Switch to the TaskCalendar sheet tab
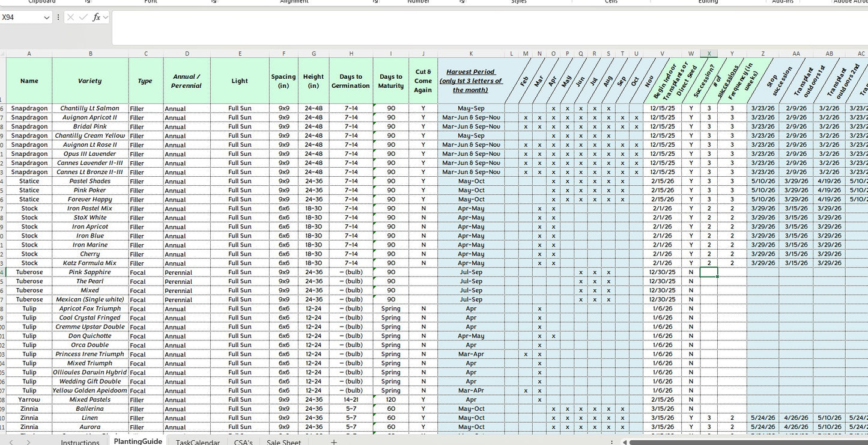The width and height of the screenshot is (868, 445). (198, 443)
